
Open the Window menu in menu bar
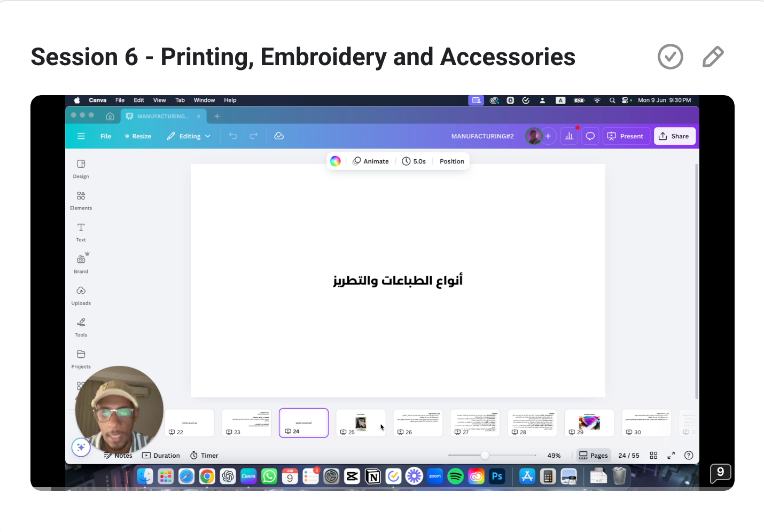[x=204, y=100]
